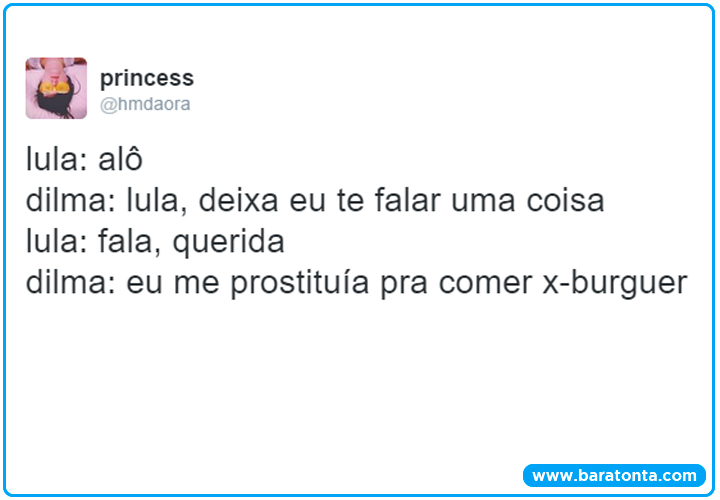The image size is (720, 500).
Task: Open the "princess" display name
Action: pyautogui.click(x=147, y=78)
